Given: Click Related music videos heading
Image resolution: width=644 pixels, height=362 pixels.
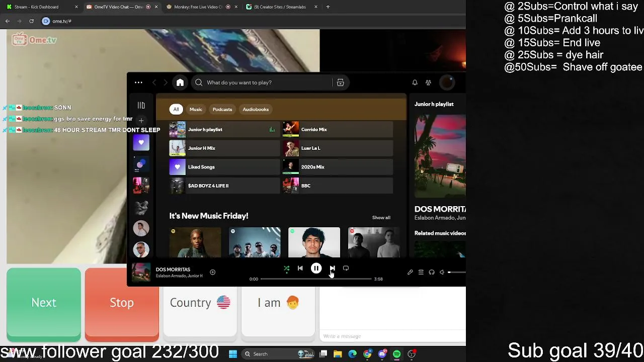Looking at the screenshot, I should (x=440, y=233).
